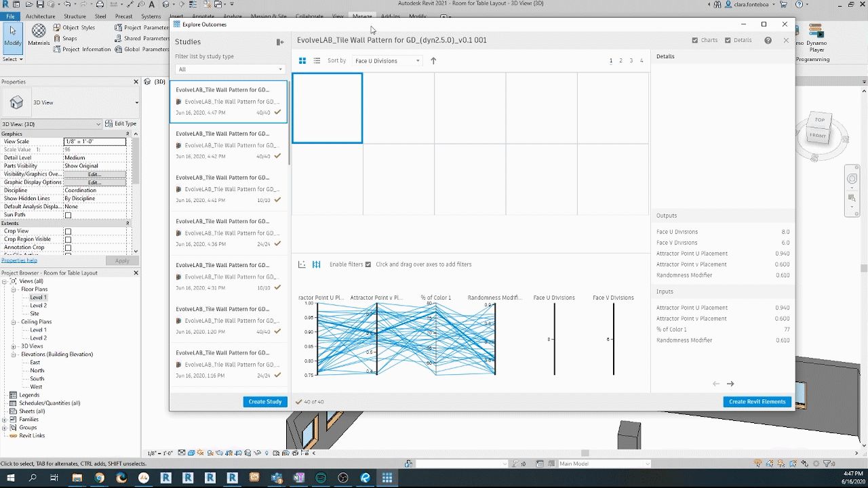Go to outcomes page 2

coord(620,61)
